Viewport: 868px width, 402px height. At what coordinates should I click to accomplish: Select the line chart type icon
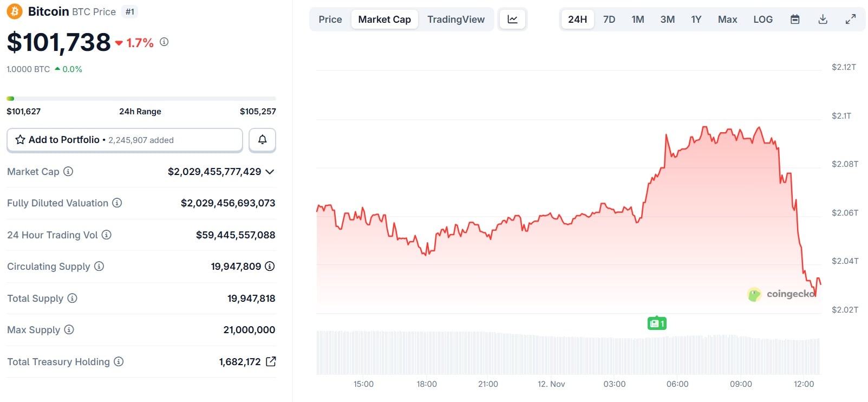tap(512, 19)
